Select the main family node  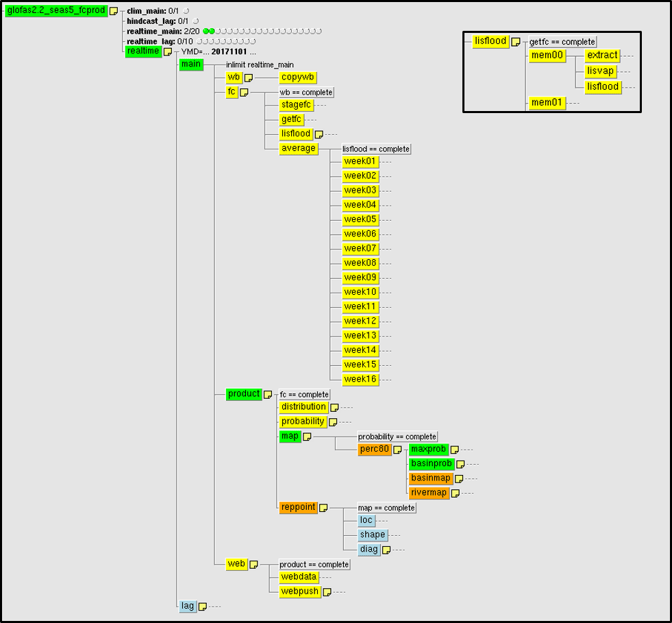(190, 64)
